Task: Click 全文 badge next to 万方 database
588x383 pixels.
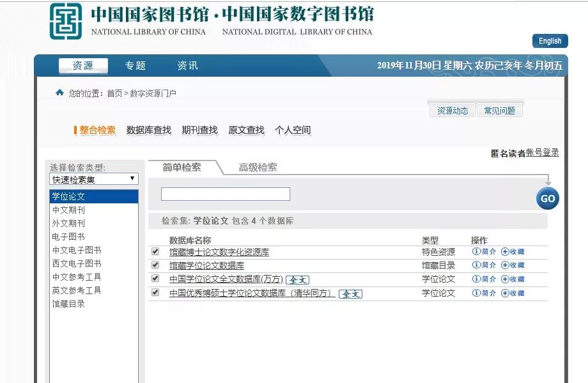Action: 297,280
